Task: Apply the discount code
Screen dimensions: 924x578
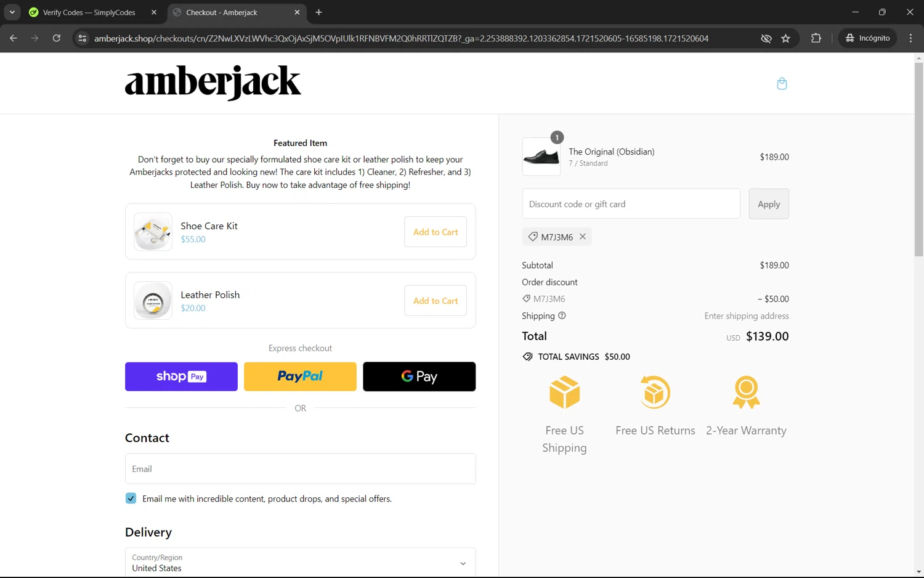Action: pos(769,204)
